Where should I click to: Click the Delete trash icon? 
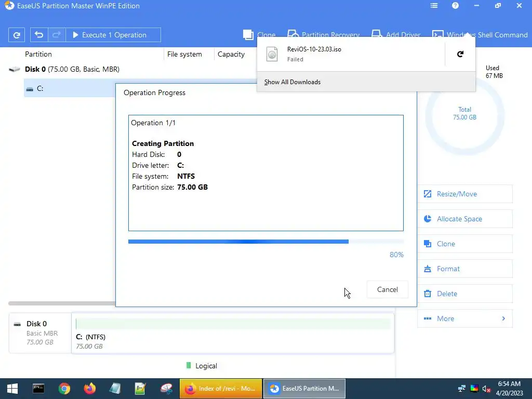click(x=428, y=294)
